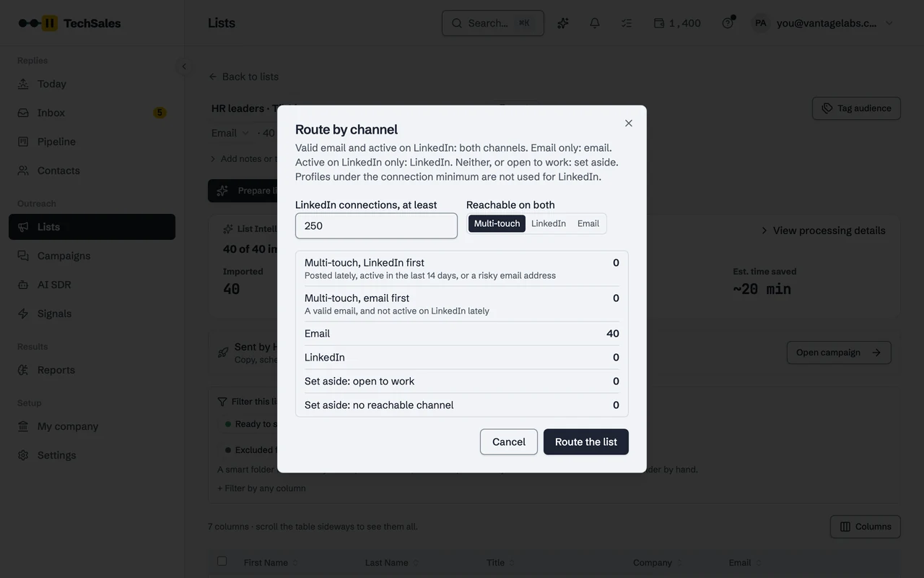Click the AI SDR monitor icon
The width and height of the screenshot is (924, 578).
tap(23, 285)
